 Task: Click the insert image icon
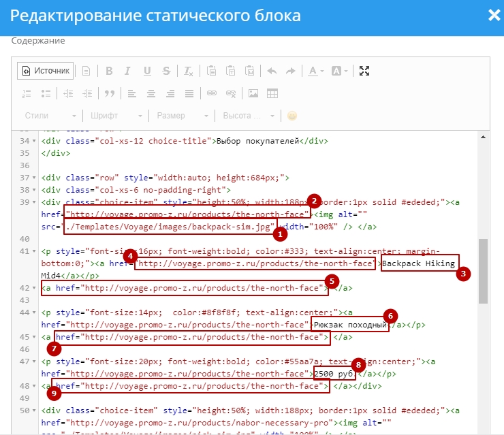[253, 93]
